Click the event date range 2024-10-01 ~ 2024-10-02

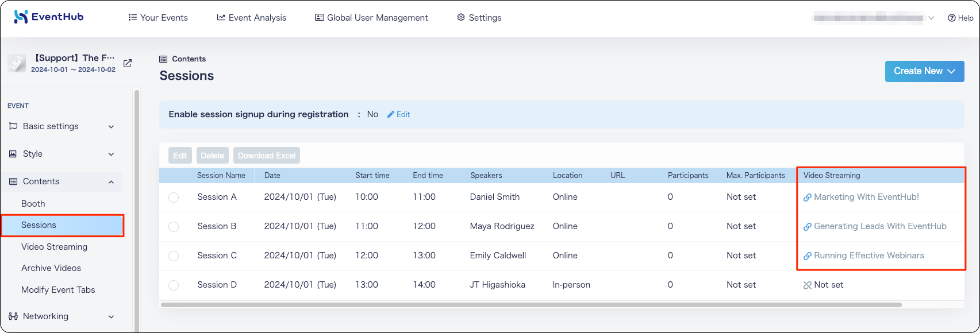click(x=73, y=70)
